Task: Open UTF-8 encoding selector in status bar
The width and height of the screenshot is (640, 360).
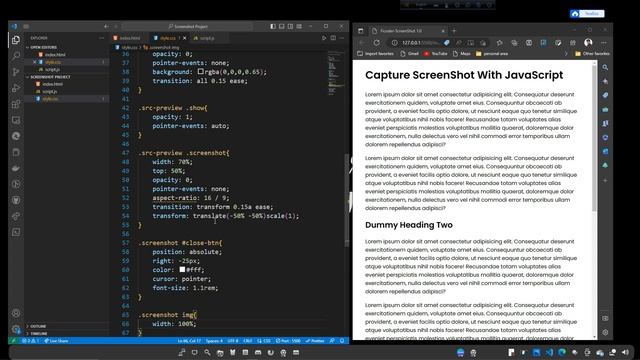Action: point(233,341)
